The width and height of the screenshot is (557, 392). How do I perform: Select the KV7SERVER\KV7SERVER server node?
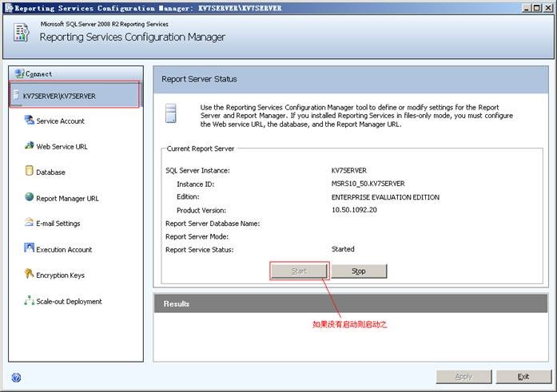[x=59, y=96]
